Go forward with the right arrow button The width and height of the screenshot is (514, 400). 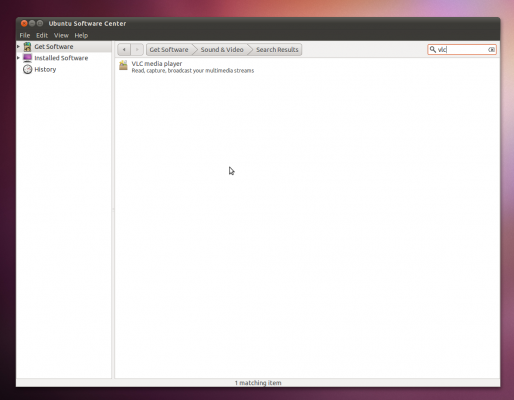[x=137, y=50]
